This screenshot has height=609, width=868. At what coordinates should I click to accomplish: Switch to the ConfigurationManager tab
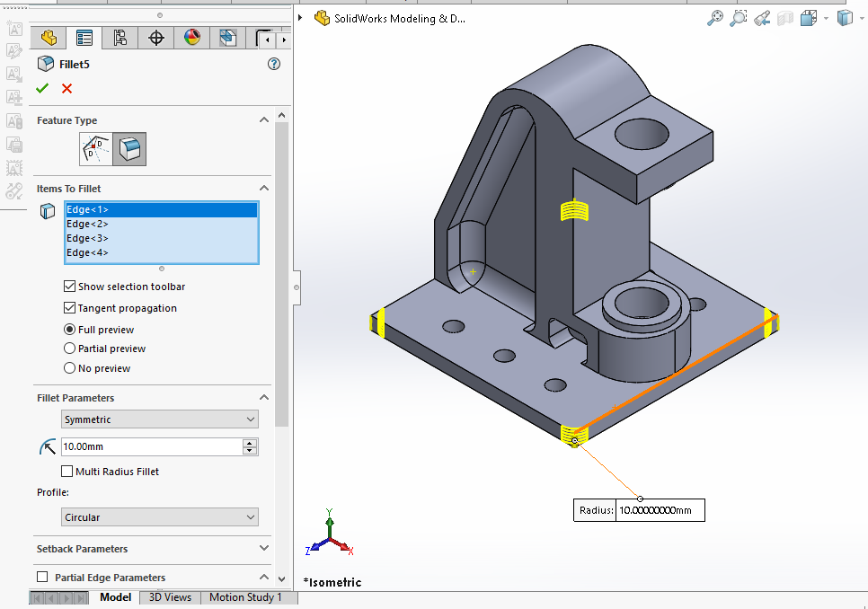coord(120,38)
